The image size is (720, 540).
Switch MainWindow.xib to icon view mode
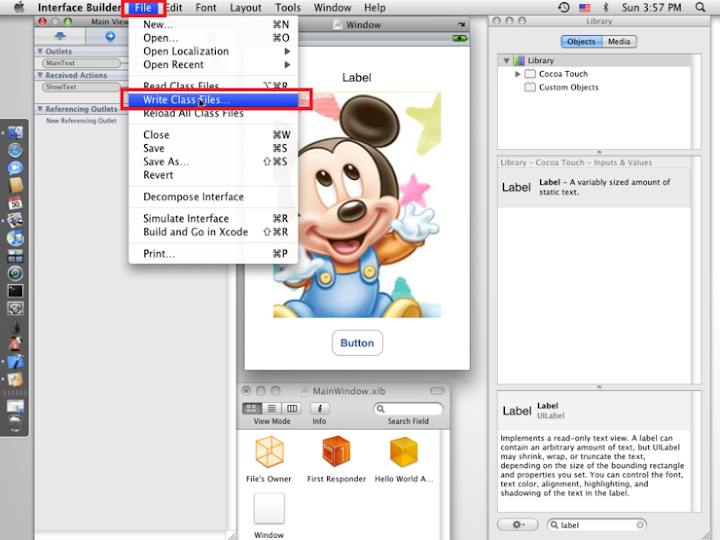point(252,408)
